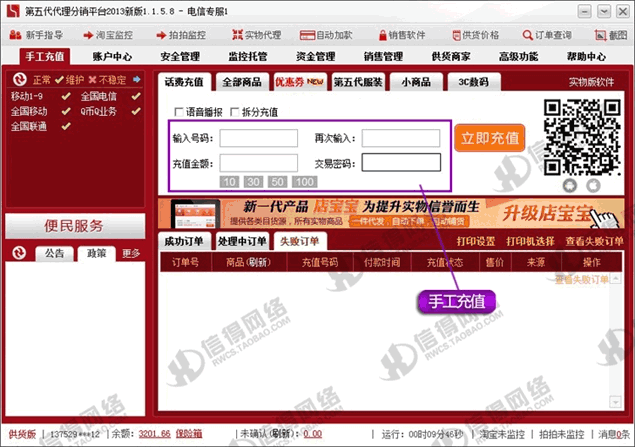635x447 pixels.
Task: Click the 打印设置 link
Action: point(476,241)
